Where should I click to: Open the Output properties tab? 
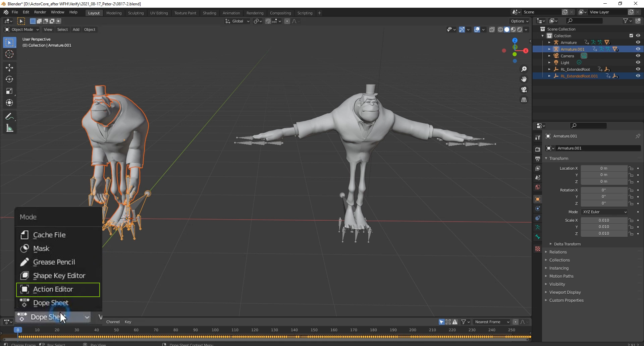[x=538, y=159]
